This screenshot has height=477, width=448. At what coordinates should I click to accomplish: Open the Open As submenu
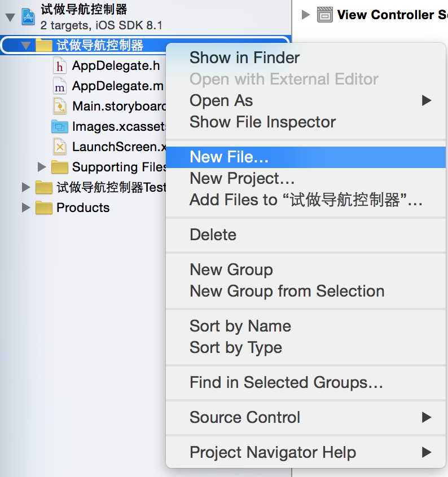(x=221, y=100)
